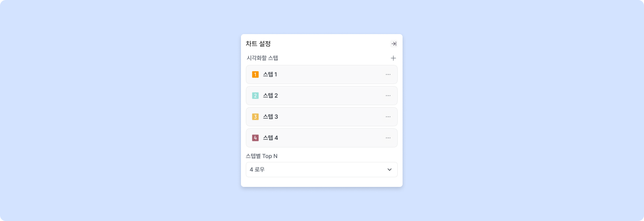Click the orange number 1 badge
The image size is (644, 221).
click(255, 74)
